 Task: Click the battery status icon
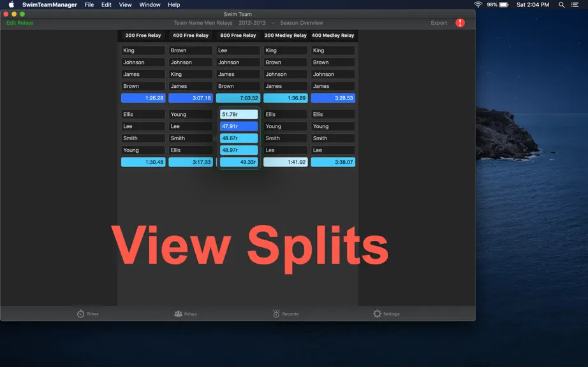(x=504, y=4)
